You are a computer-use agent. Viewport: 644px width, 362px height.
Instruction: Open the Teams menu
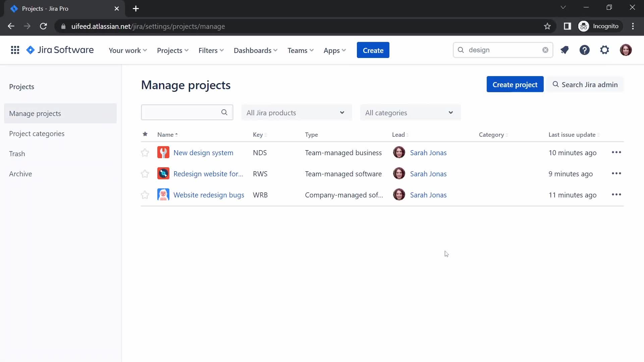pyautogui.click(x=301, y=50)
